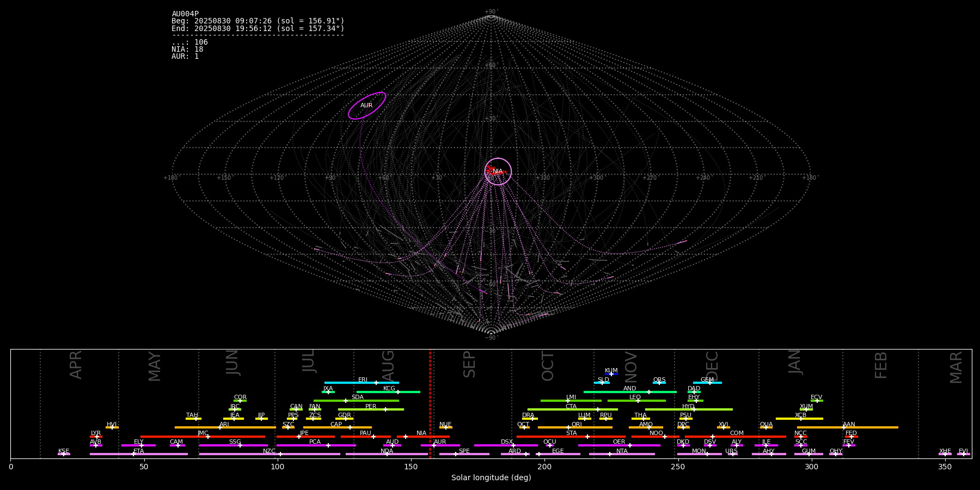Click the KUM shower label in the timeline
This screenshot has width=980, height=490.
click(x=611, y=371)
